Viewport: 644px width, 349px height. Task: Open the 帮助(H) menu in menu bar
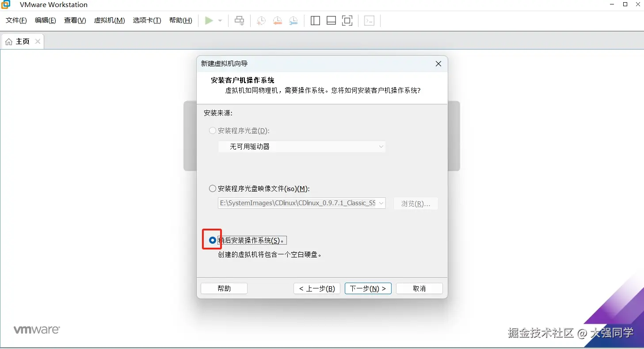[181, 20]
